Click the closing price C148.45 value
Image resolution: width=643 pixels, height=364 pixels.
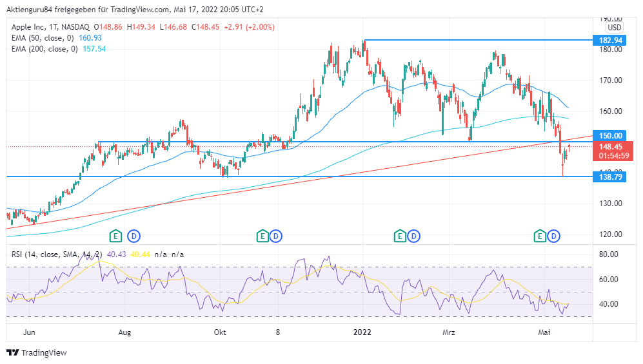click(205, 27)
